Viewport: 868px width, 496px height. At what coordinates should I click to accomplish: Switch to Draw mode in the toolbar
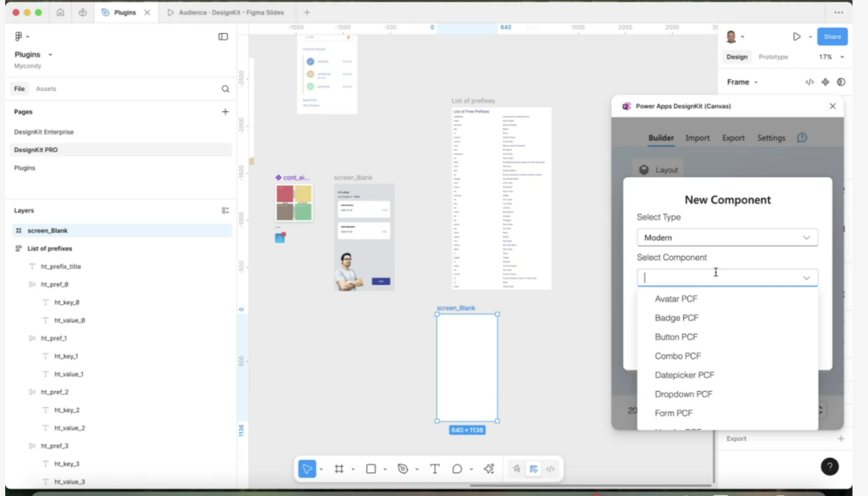[x=516, y=469]
